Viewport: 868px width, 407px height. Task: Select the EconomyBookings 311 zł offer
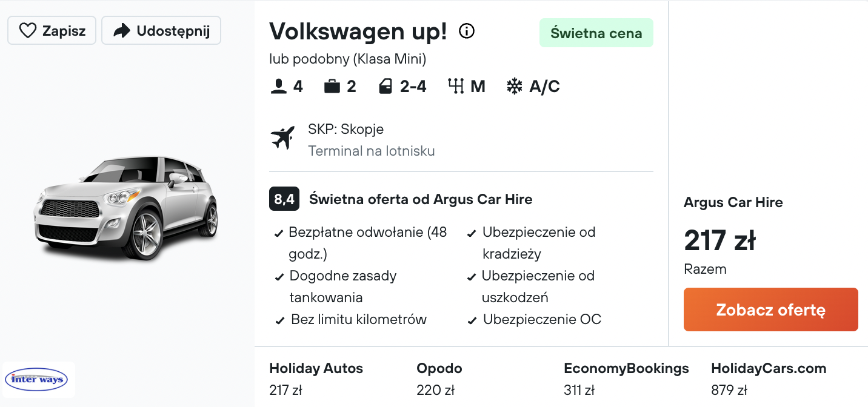click(x=626, y=379)
